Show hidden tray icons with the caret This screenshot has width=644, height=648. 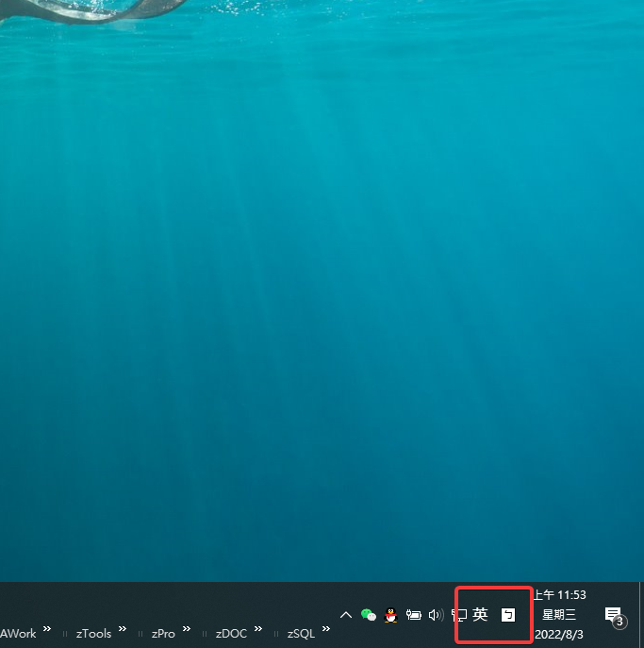345,615
